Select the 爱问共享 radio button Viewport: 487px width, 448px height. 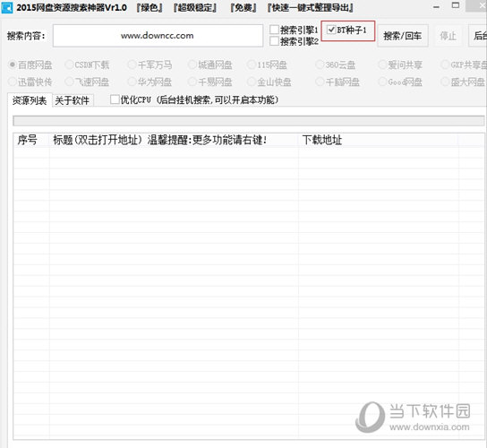[382, 65]
